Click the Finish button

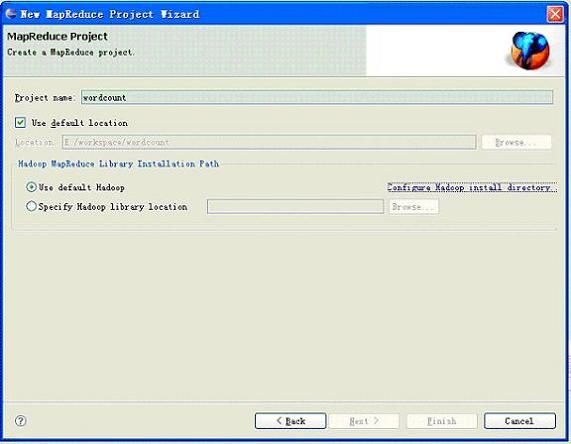click(442, 421)
